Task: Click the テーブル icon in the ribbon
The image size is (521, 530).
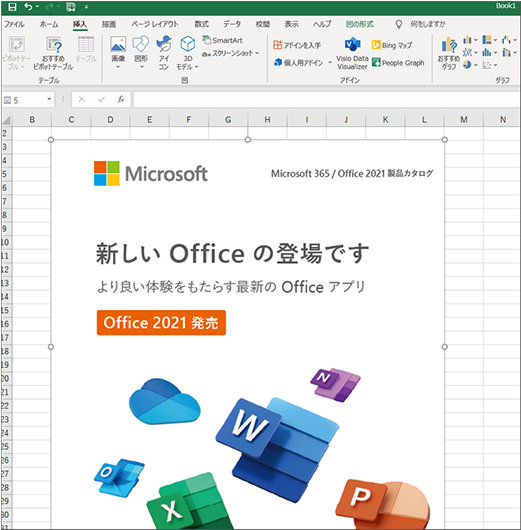Action: [86, 44]
